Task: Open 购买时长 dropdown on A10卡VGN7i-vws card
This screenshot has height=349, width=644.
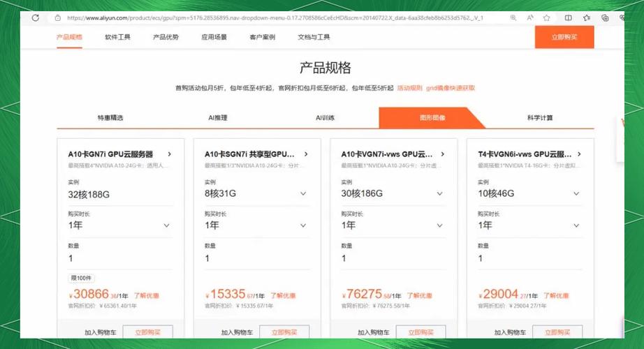Action: pyautogui.click(x=393, y=225)
